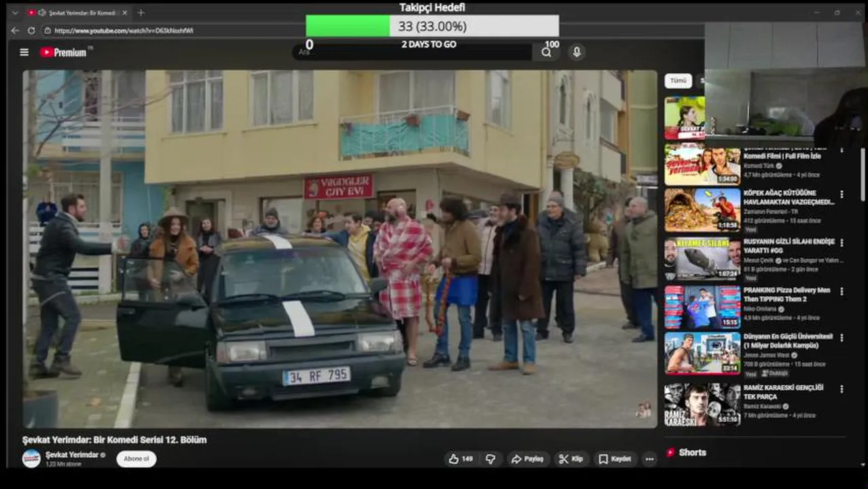Click the magnifier search button
The image size is (868, 489).
point(546,52)
